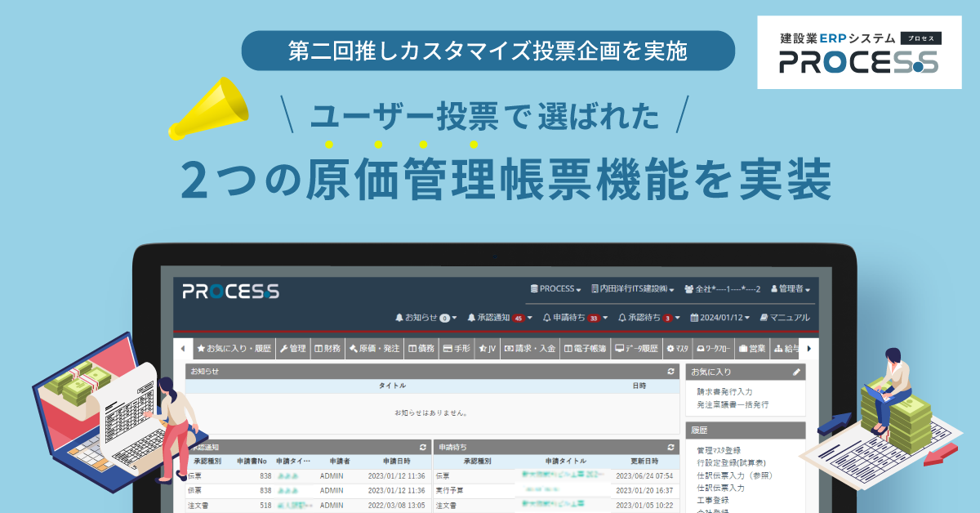Click the 日時 column header in お知らせ
This screenshot has height=513, width=980.
[639, 386]
